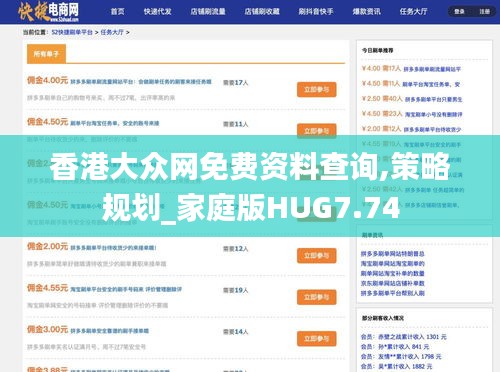The height and width of the screenshot is (372, 500).
Task: Click the 登录 login button
Action: 459,12
